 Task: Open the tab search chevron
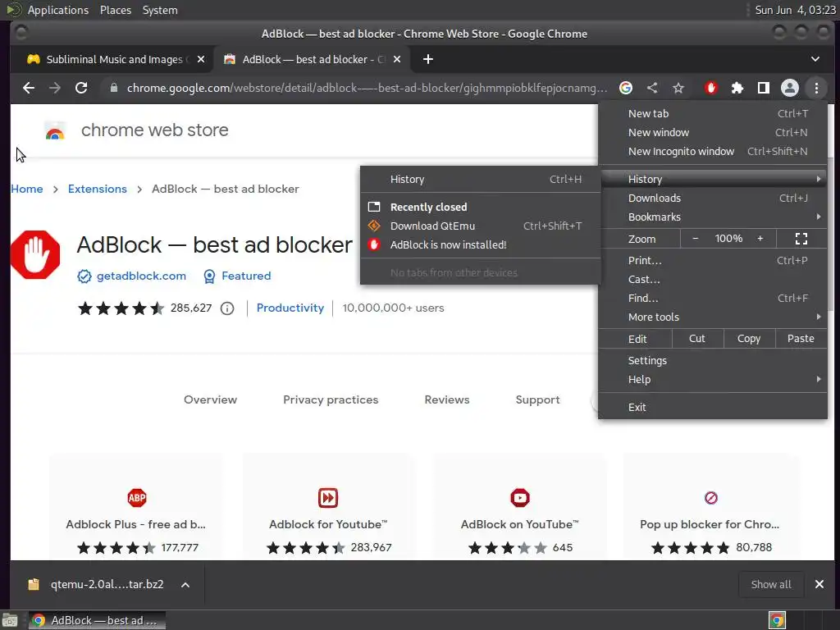tap(815, 59)
